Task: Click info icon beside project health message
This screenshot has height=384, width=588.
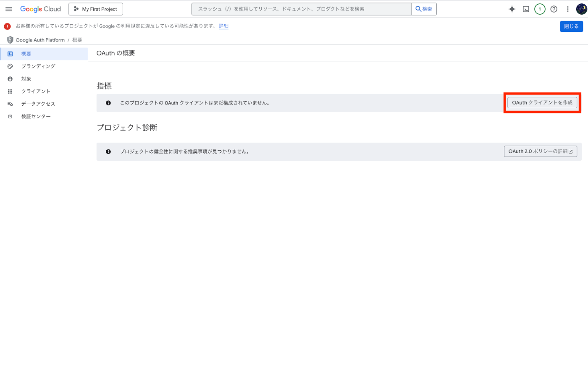Action: (108, 152)
